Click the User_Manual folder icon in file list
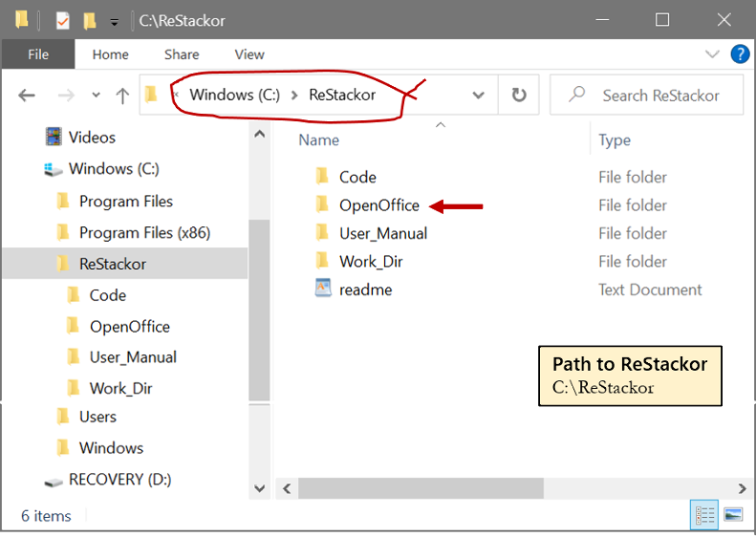756x537 pixels. [x=322, y=232]
